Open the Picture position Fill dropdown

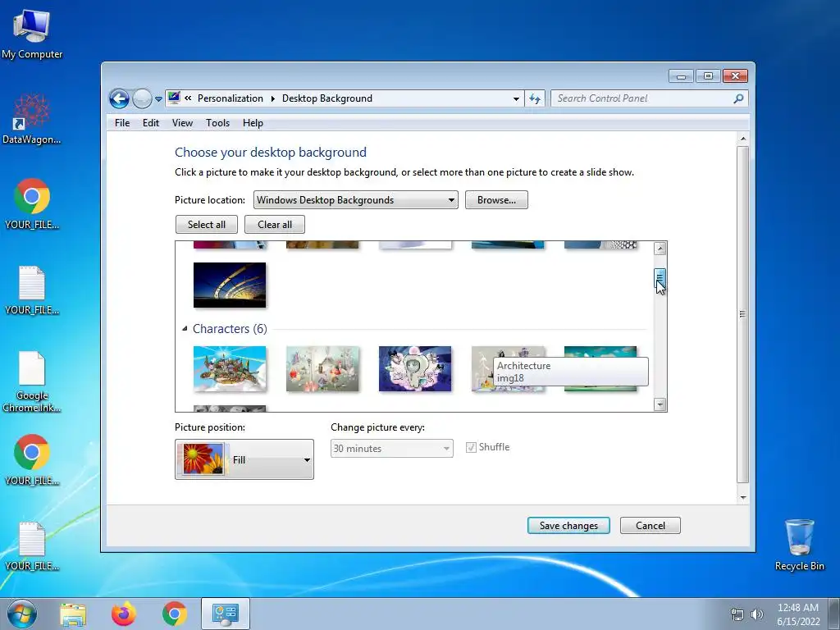click(x=244, y=459)
